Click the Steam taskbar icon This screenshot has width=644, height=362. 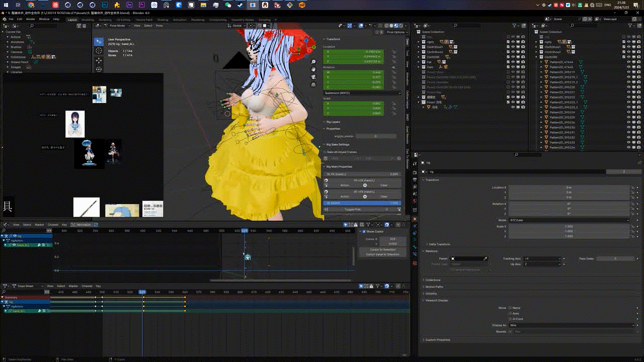click(240, 5)
